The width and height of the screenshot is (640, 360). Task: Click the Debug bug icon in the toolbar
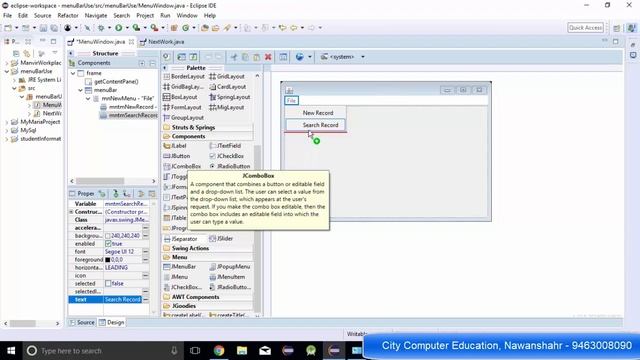pos(101,28)
